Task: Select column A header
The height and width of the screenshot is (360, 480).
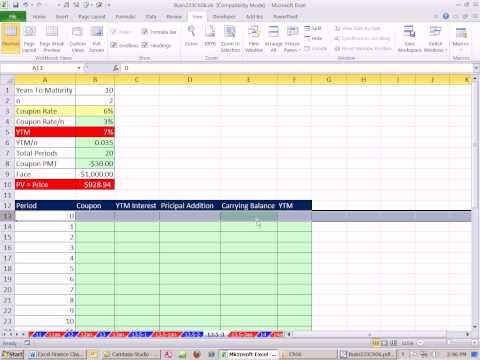Action: point(45,79)
